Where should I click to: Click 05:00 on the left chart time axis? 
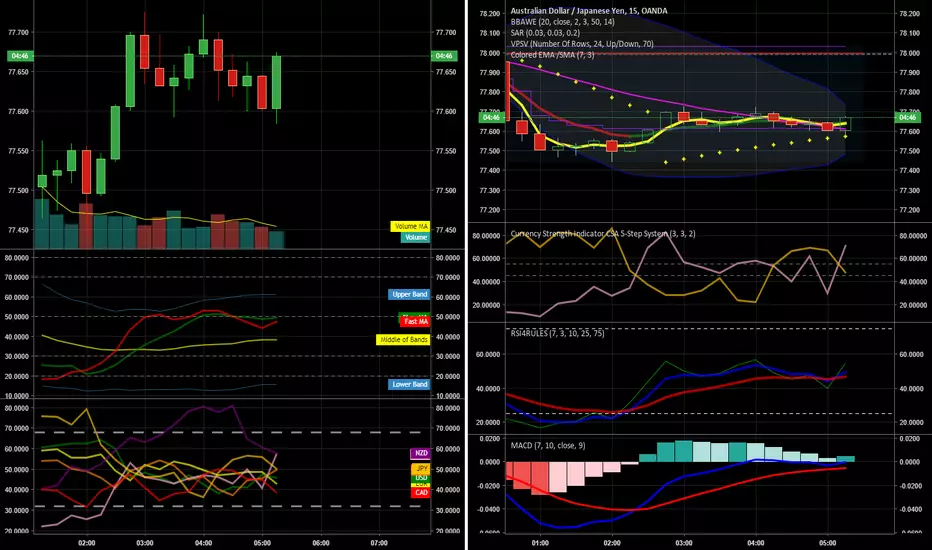262,543
